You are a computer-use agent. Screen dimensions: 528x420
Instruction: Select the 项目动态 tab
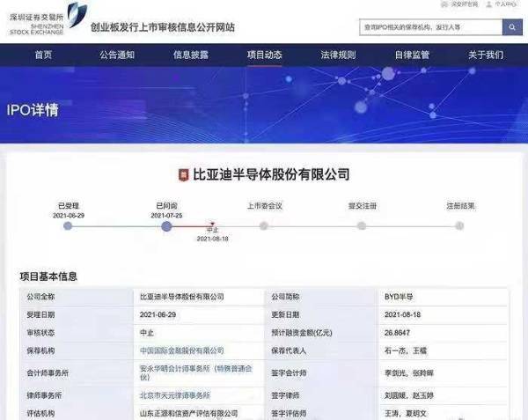point(264,55)
